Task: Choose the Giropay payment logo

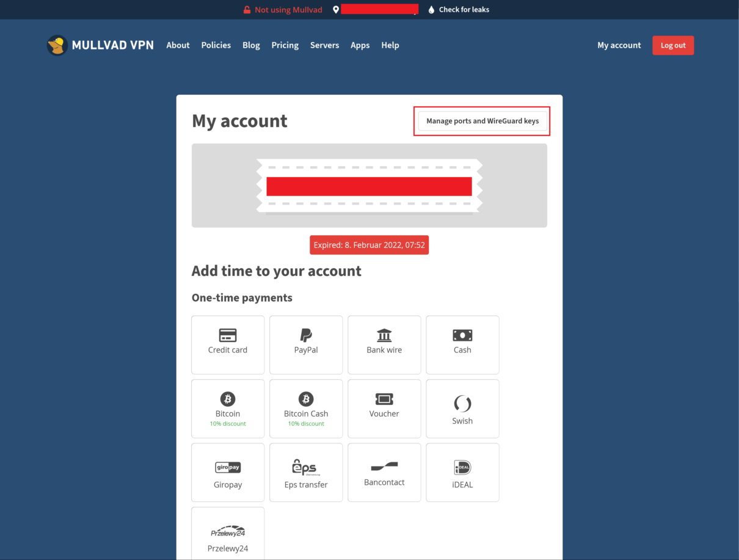Action: point(228,468)
